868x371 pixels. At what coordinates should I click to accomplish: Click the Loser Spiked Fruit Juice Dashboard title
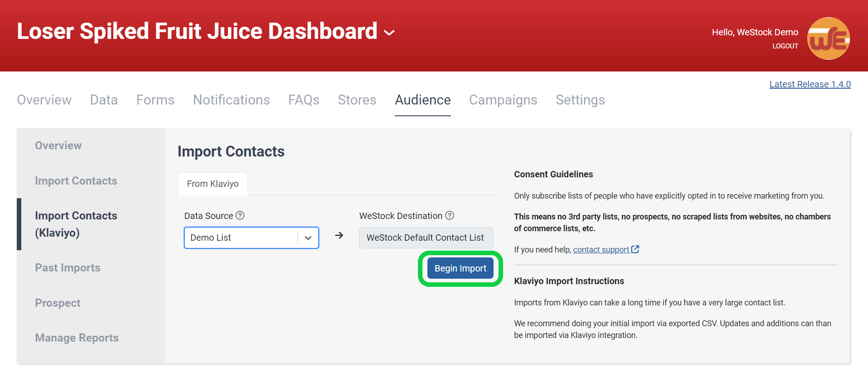[197, 31]
